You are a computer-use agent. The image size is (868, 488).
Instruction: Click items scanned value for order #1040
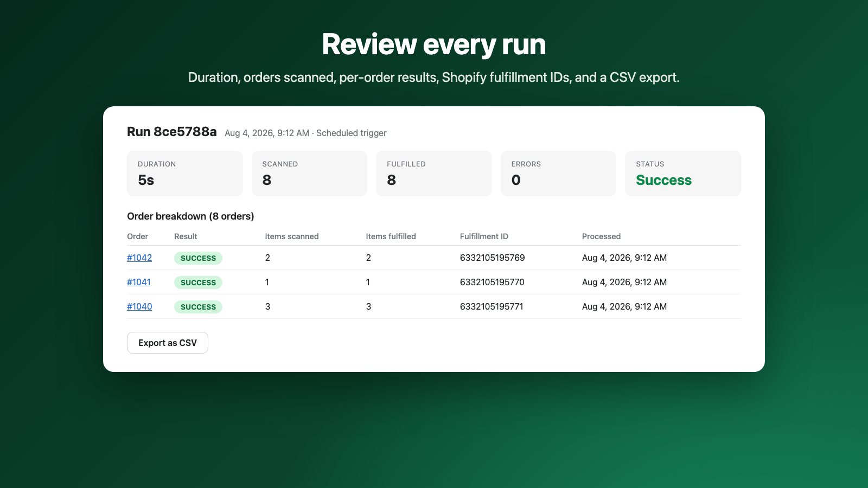[267, 306]
